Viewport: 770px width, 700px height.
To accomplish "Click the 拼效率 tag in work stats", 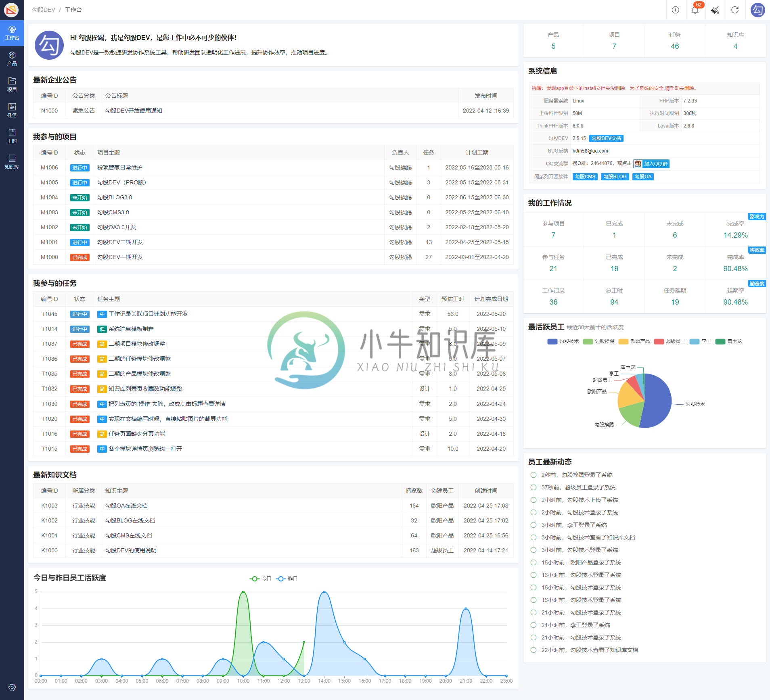I will (x=757, y=250).
